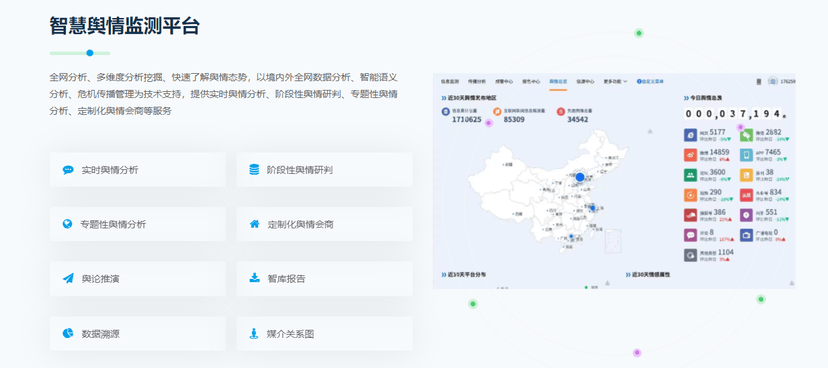Click the forum icon with value 3600

[x=690, y=175]
